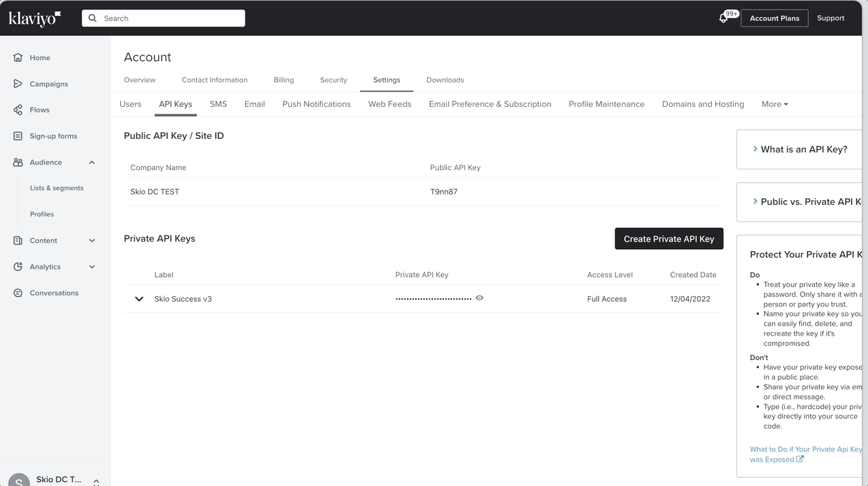Open Campaigns from the sidebar icon

(18, 84)
